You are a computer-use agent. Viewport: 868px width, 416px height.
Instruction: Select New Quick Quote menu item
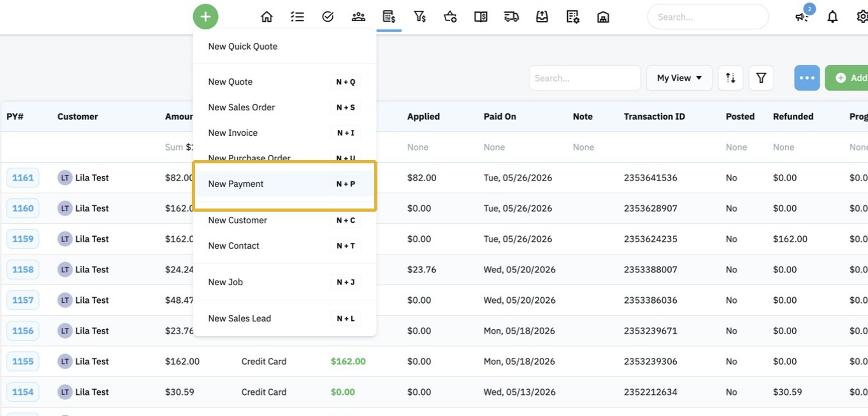click(284, 46)
